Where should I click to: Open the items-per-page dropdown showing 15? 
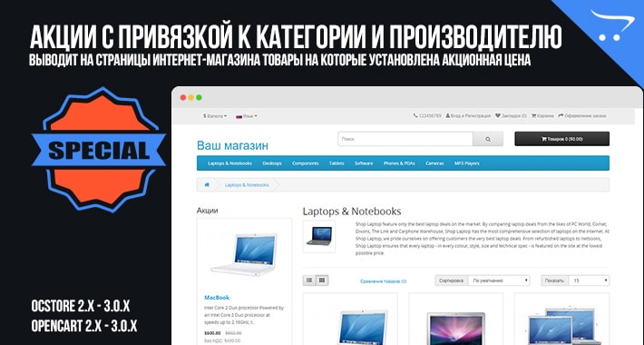(589, 281)
